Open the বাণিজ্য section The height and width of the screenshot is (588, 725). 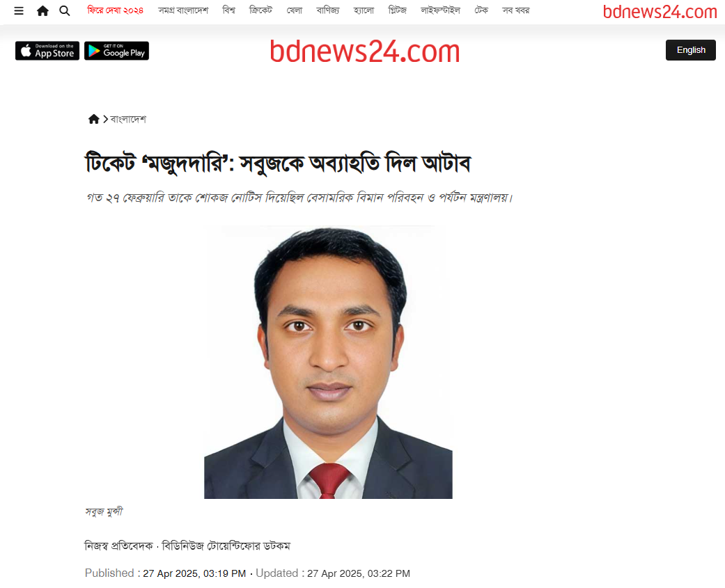[328, 10]
